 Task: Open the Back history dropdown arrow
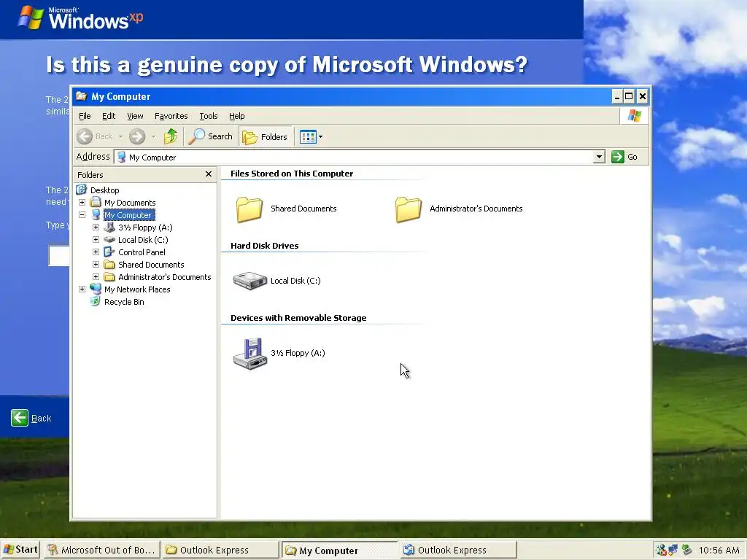(120, 136)
